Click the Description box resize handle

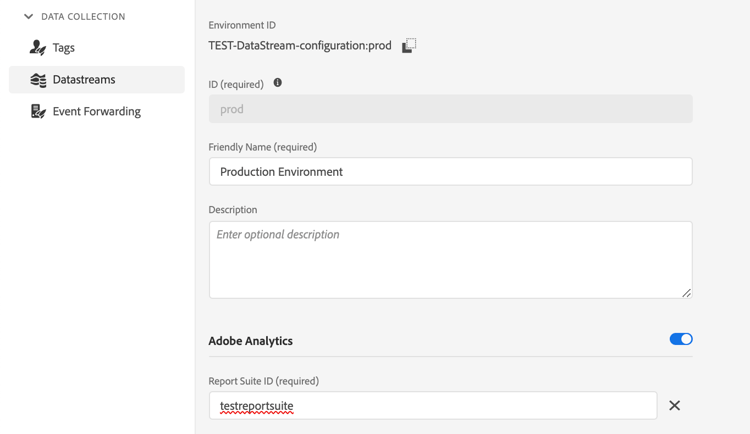point(686,293)
